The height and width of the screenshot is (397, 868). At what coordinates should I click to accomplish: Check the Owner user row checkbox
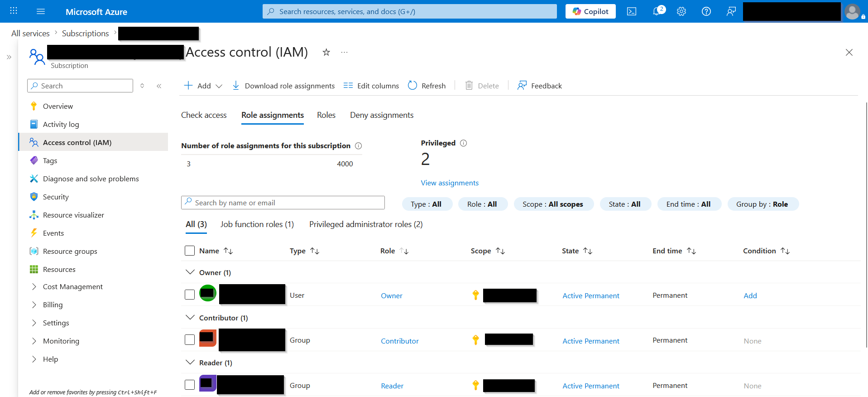coord(190,295)
